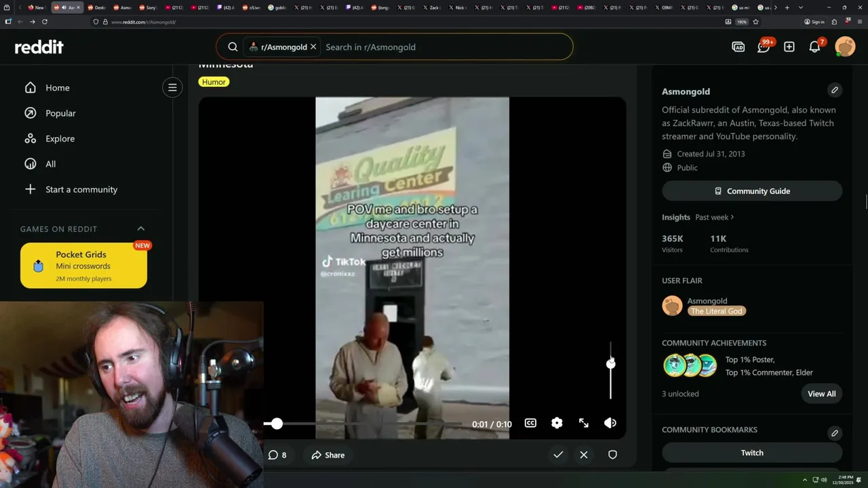868x488 pixels.
Task: Switch to the r/Live browser tab
Action: click(253, 7)
